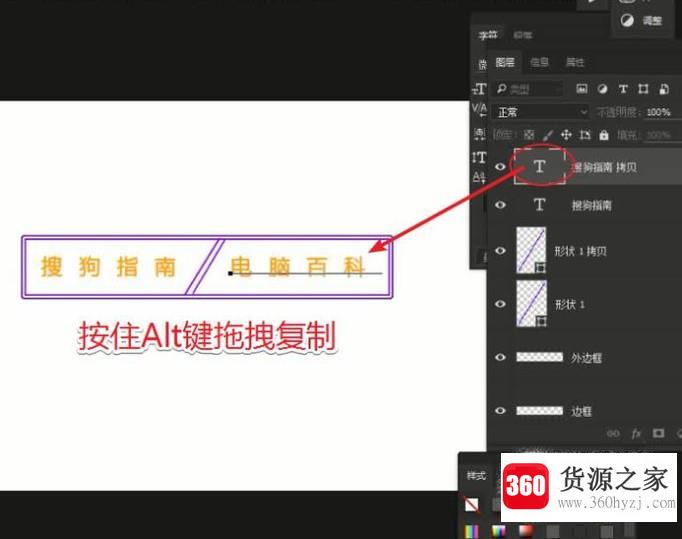Click the 调整 panel label
The height and width of the screenshot is (539, 682).
coord(652,20)
